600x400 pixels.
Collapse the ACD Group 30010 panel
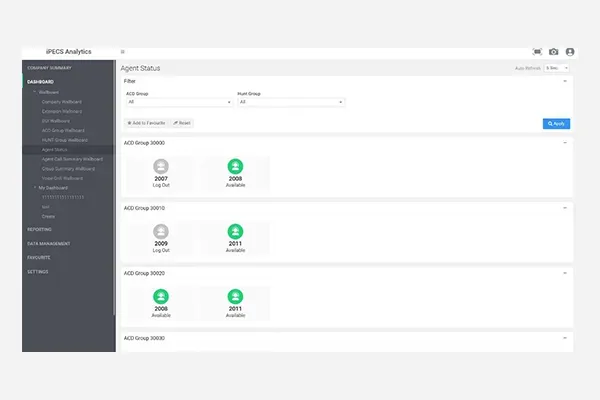point(565,208)
